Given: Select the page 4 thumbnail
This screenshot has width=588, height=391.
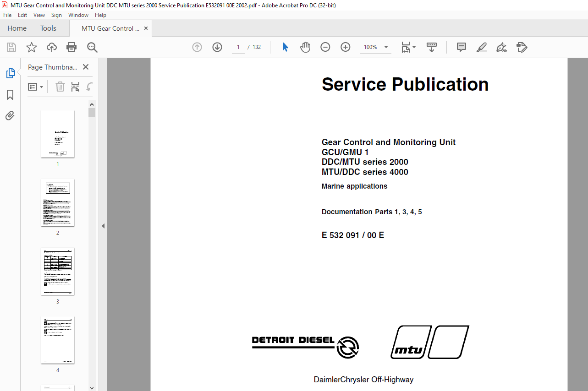Looking at the screenshot, I should tap(58, 340).
